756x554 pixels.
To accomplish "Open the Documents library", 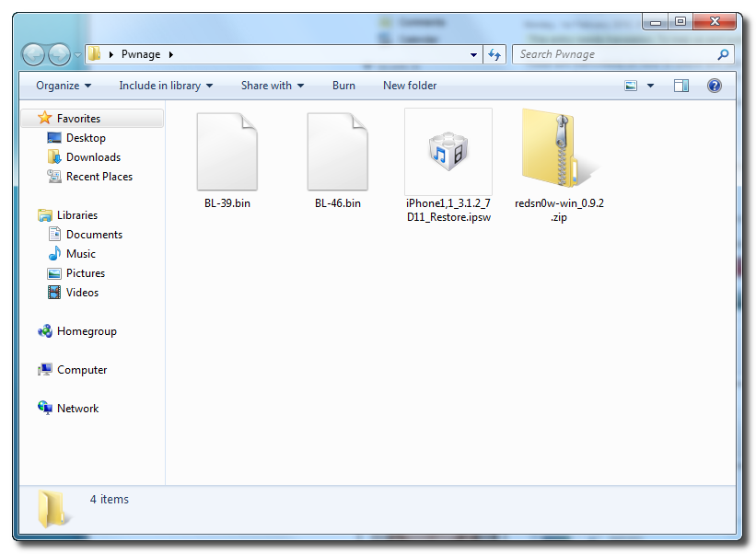I will coord(95,234).
